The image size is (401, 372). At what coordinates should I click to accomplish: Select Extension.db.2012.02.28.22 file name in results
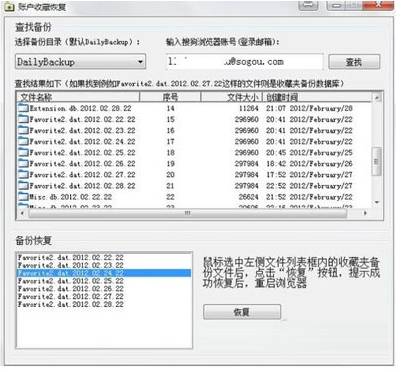81,108
